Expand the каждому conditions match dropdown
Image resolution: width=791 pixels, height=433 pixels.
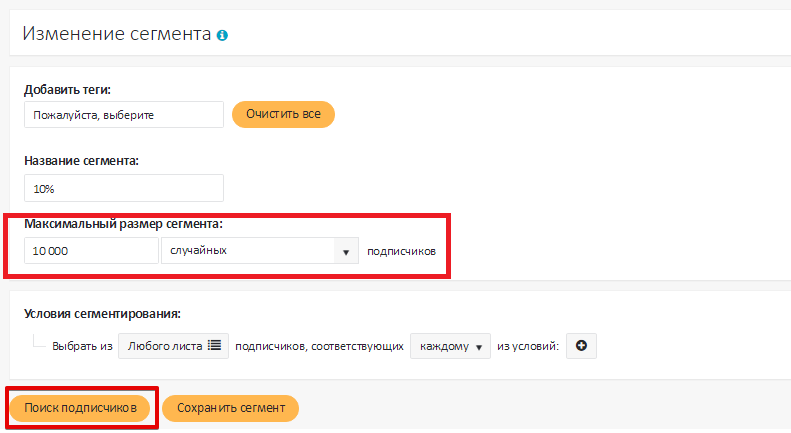(x=450, y=346)
